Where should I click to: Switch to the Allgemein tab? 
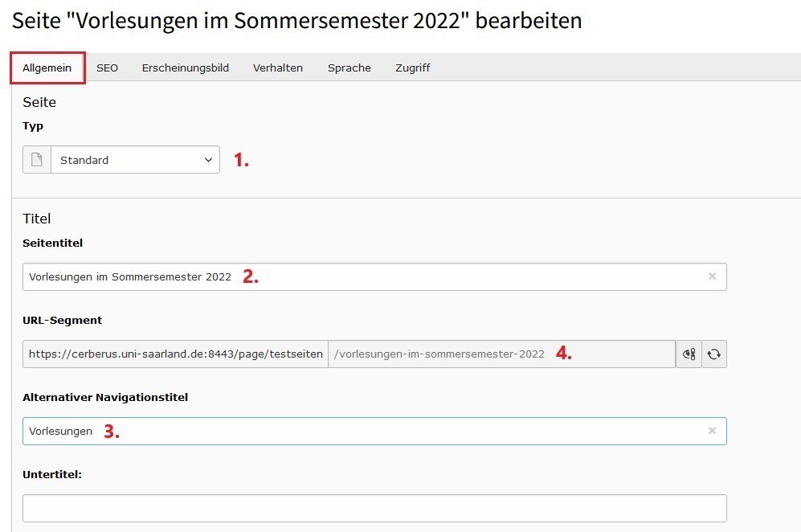47,68
